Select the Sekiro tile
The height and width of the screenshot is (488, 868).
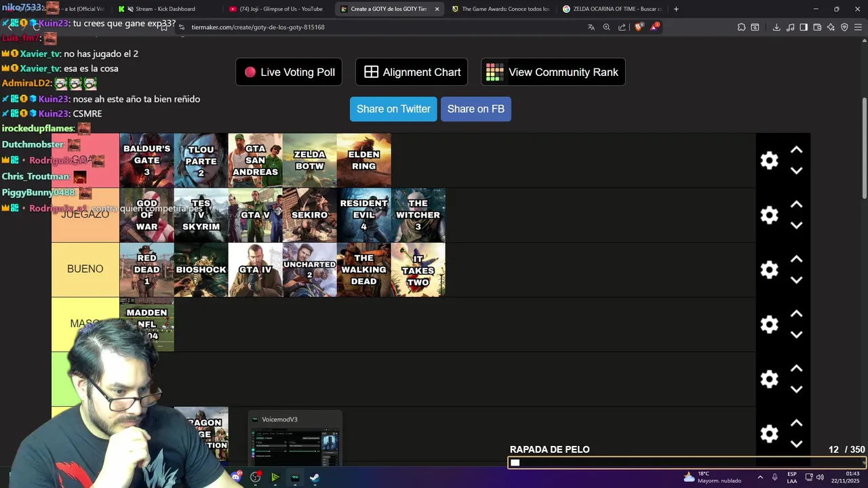click(x=309, y=216)
